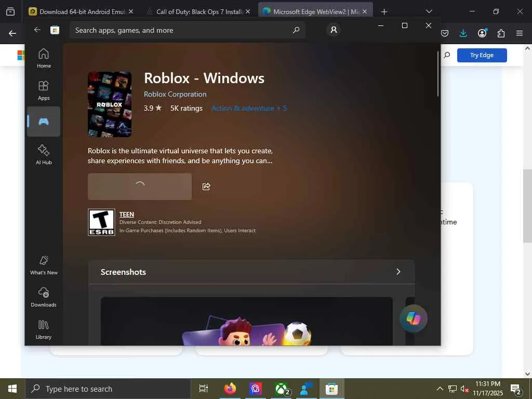
Task: Click the muted volume tray icon
Action: pos(464,389)
